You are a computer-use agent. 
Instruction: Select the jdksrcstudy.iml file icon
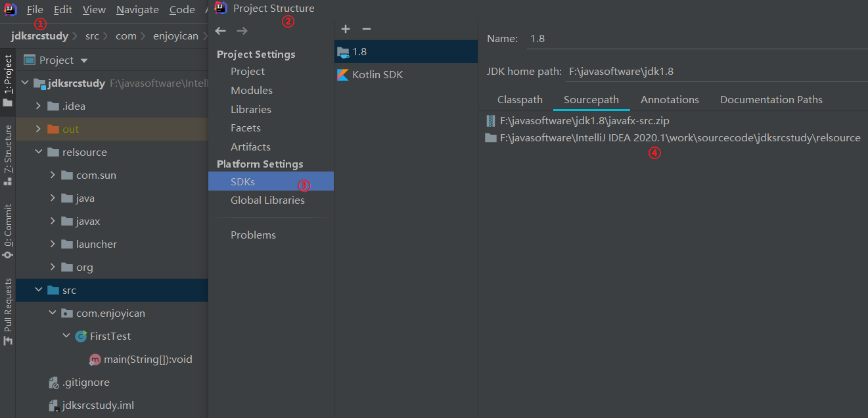(55, 406)
